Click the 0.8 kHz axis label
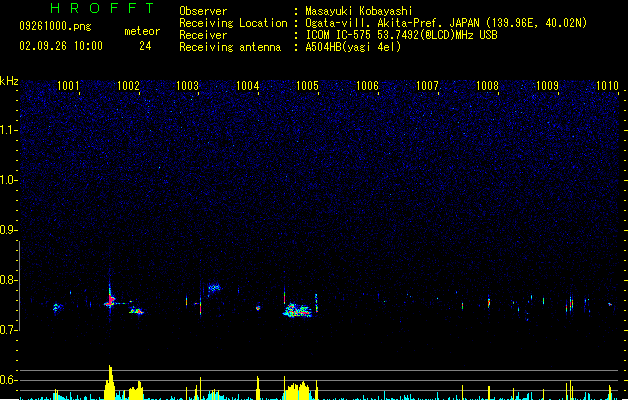This screenshot has height=400, width=629. [x=8, y=280]
